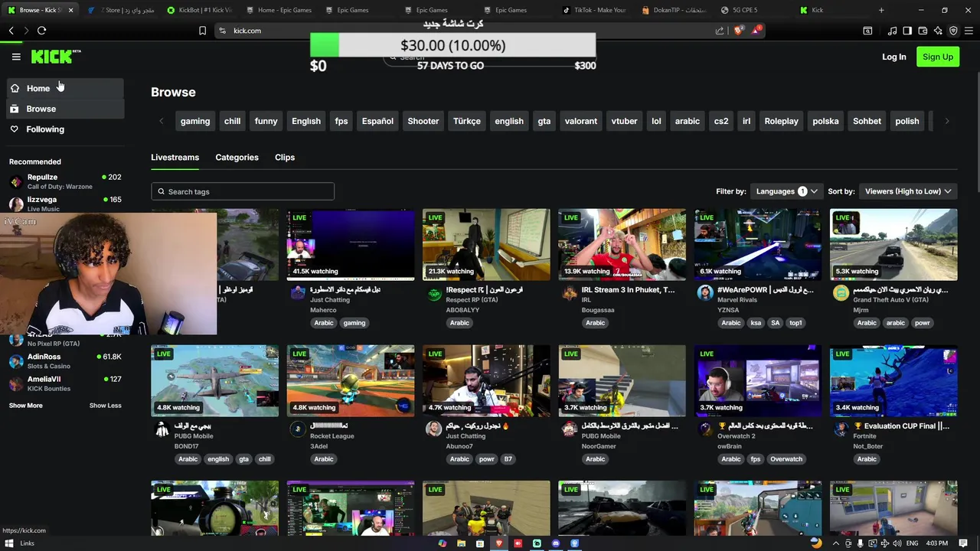The width and height of the screenshot is (980, 551).
Task: Open the Brave Rewards triangle icon
Action: click(756, 31)
